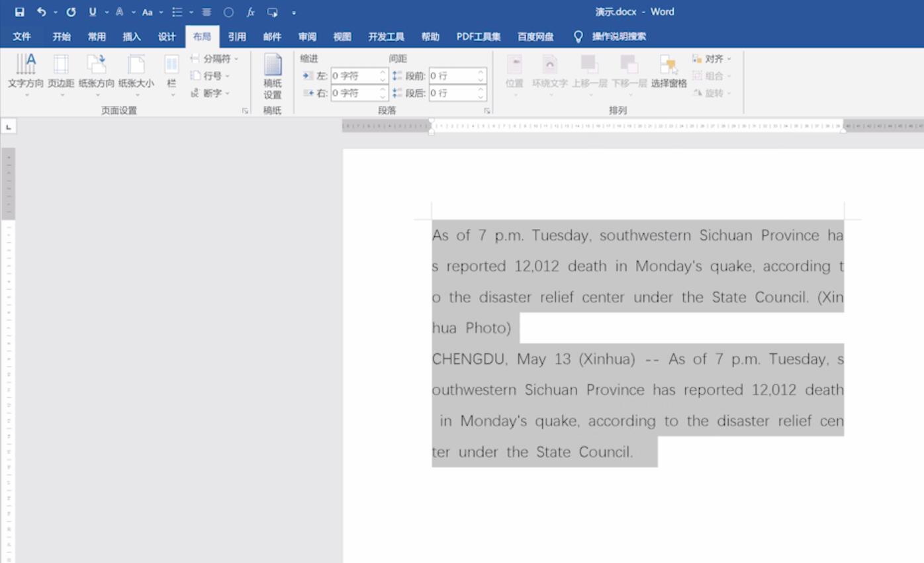Switch to the 视图 View tab
Viewport: 924px width, 563px height.
pos(342,36)
